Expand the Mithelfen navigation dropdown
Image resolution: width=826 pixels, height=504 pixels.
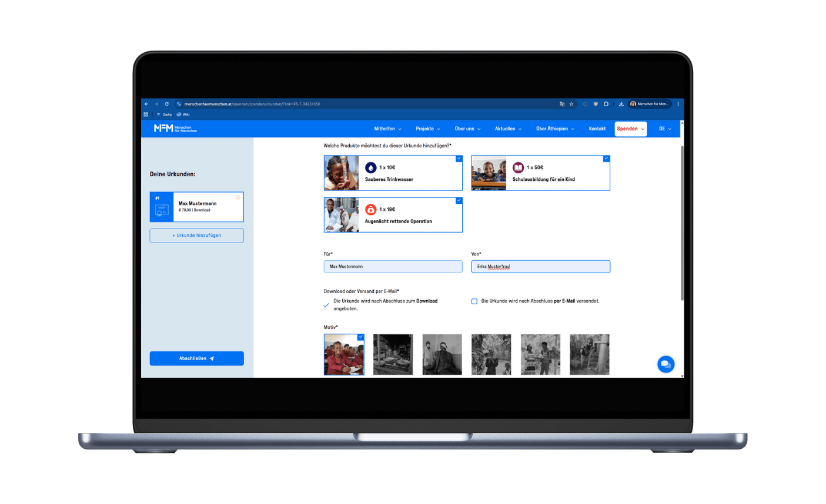click(x=387, y=129)
